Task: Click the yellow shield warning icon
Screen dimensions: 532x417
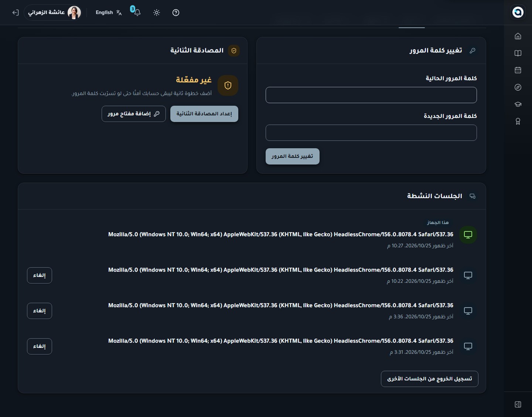Action: [x=228, y=85]
